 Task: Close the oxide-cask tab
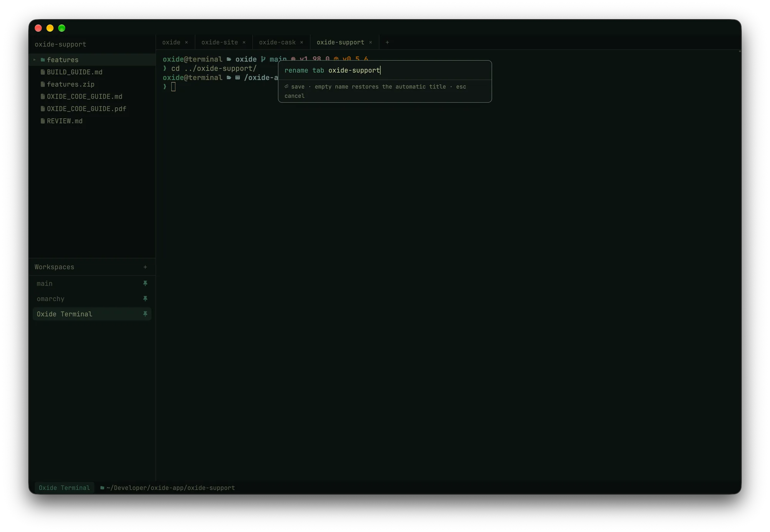[301, 42]
